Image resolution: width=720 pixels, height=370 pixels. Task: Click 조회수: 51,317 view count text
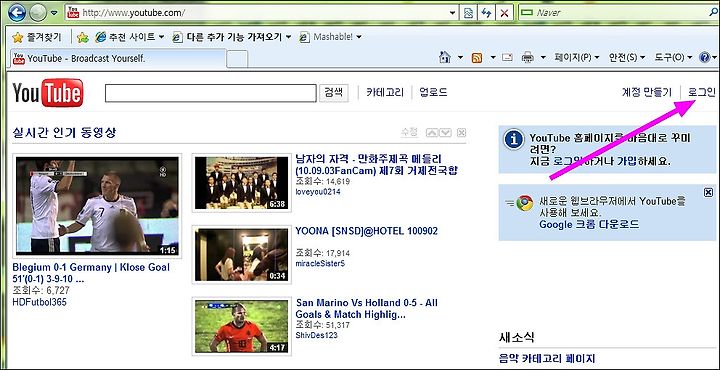coord(323,325)
